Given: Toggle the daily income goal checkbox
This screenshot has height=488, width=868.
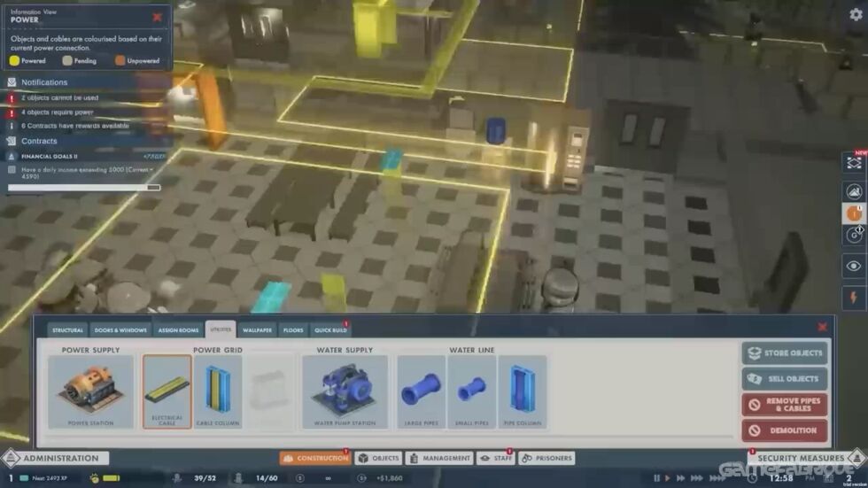Looking at the screenshot, I should [12, 170].
